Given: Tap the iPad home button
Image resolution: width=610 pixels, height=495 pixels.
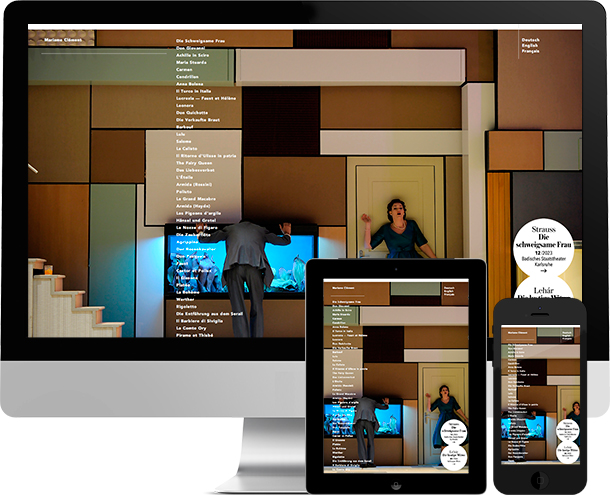Looking at the screenshot, I should point(396,485).
